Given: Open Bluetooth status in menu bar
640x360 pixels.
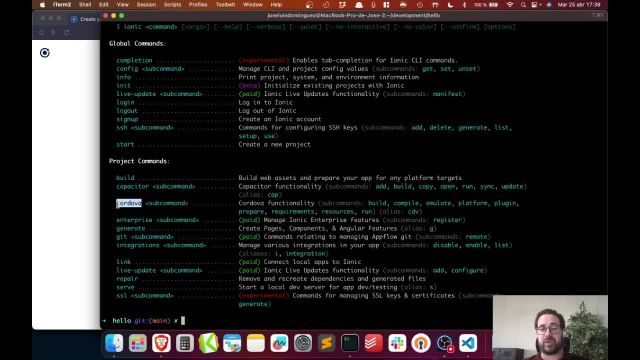Looking at the screenshot, I should pyautogui.click(x=464, y=5).
